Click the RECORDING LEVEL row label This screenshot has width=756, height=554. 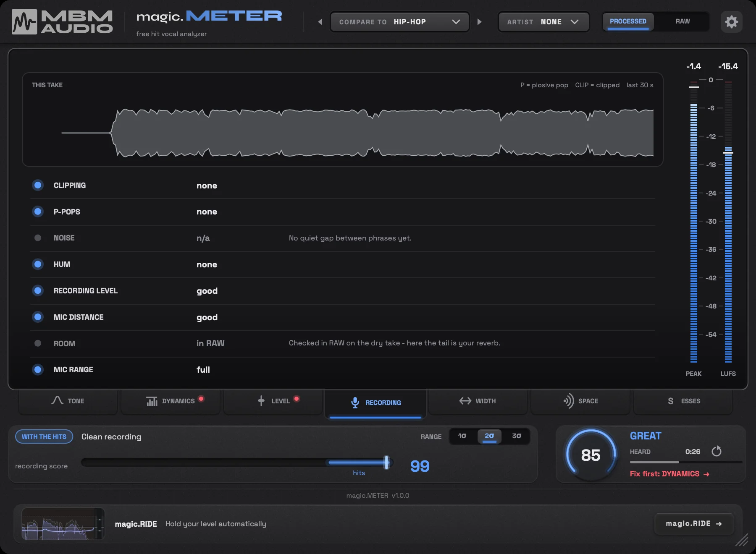(x=86, y=291)
